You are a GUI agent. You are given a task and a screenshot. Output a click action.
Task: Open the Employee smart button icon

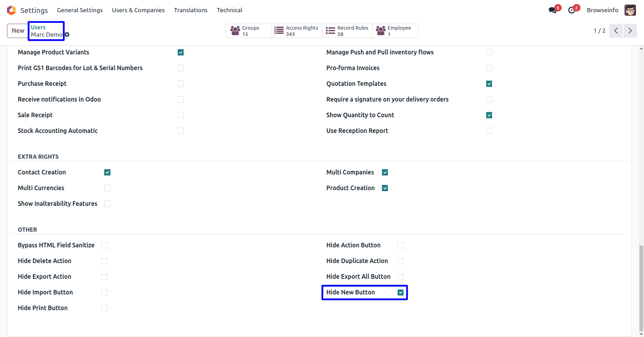tap(381, 31)
